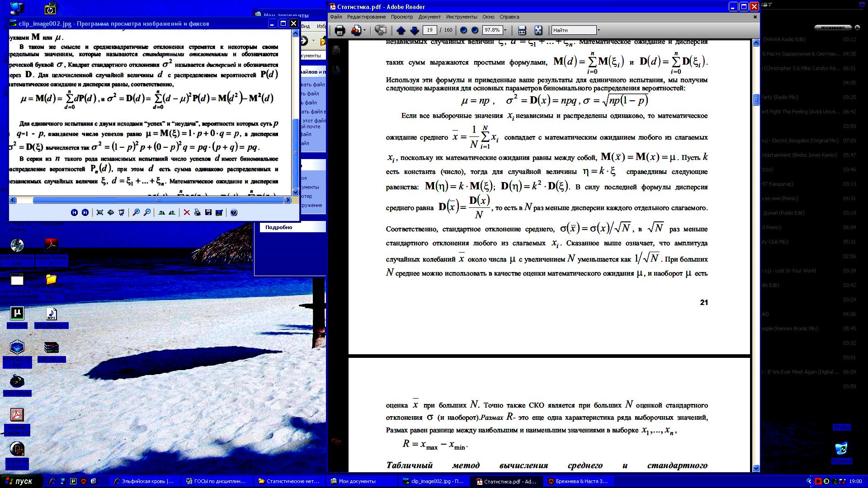868x488 pixels.
Task: Start slide show in picture viewer
Action: tap(122, 212)
